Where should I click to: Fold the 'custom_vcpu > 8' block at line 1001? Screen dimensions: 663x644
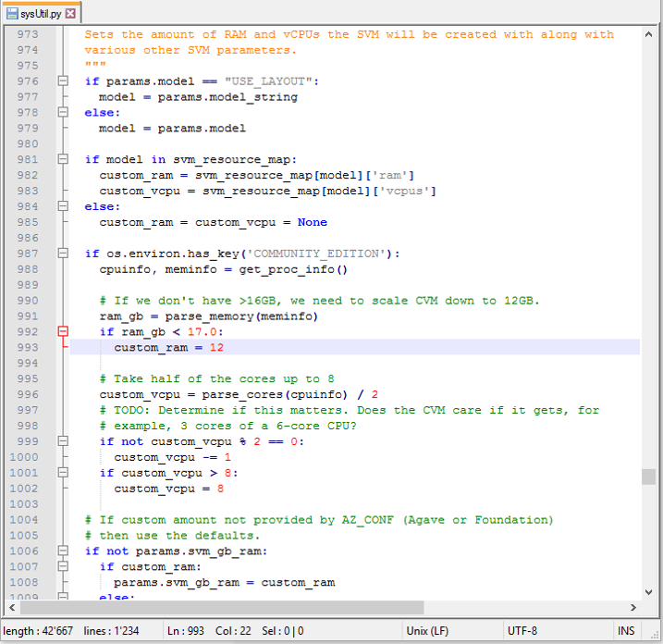(x=63, y=473)
